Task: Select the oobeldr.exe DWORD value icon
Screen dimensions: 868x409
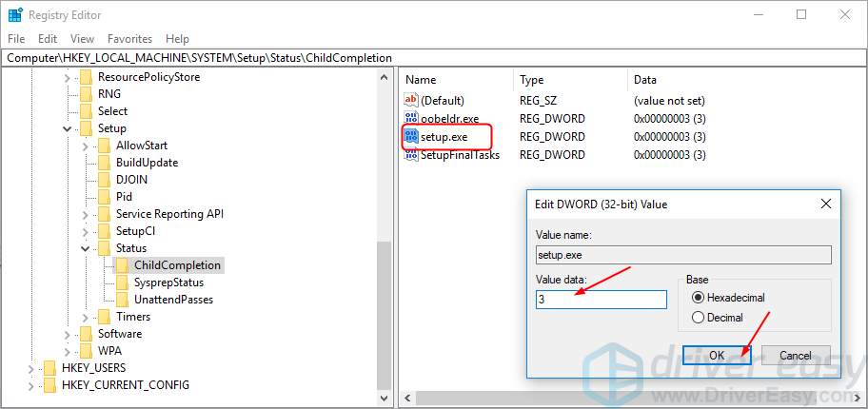Action: click(x=411, y=118)
